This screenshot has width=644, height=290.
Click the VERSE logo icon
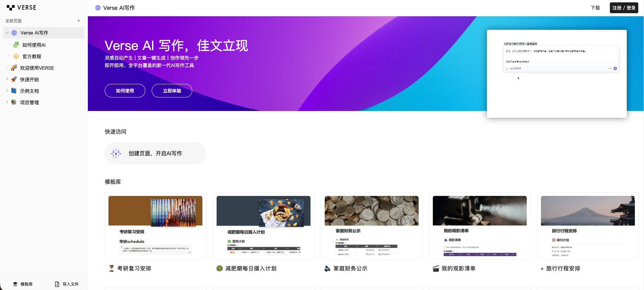coord(10,7)
